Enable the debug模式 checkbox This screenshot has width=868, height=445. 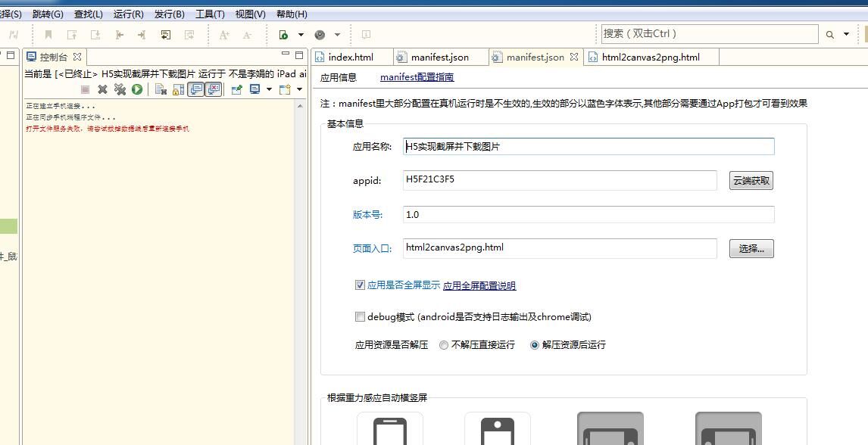click(360, 317)
